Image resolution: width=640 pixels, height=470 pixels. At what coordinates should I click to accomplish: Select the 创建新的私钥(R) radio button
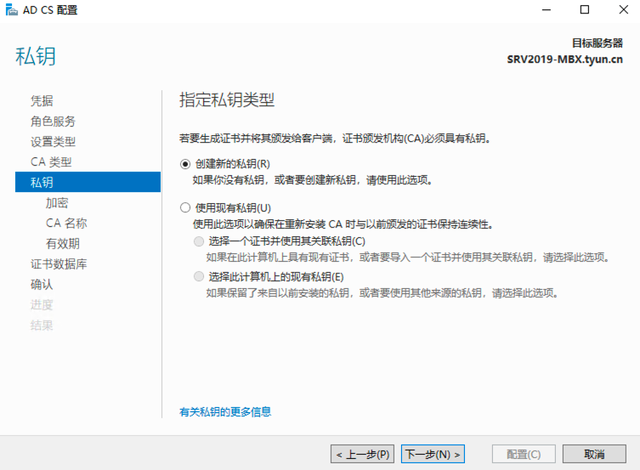(185, 164)
